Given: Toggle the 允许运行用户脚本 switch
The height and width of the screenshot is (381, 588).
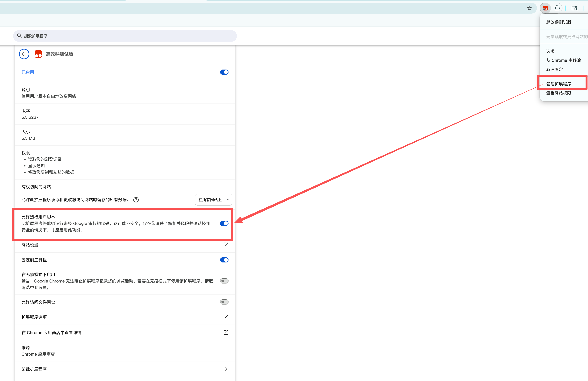Looking at the screenshot, I should click(224, 223).
